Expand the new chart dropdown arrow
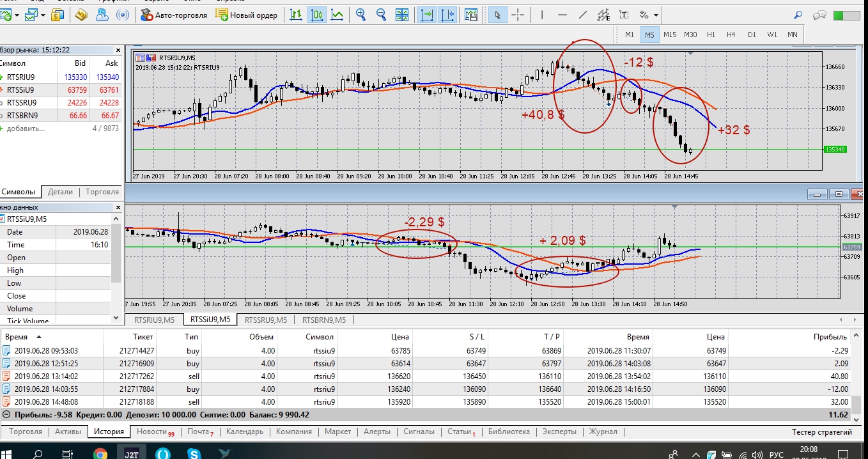Image resolution: width=868 pixels, height=459 pixels. pos(17,15)
